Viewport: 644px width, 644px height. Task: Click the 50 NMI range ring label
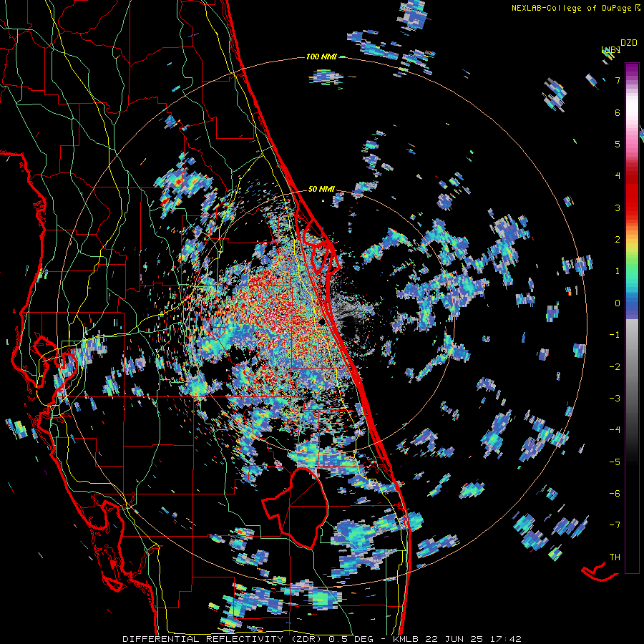(321, 190)
